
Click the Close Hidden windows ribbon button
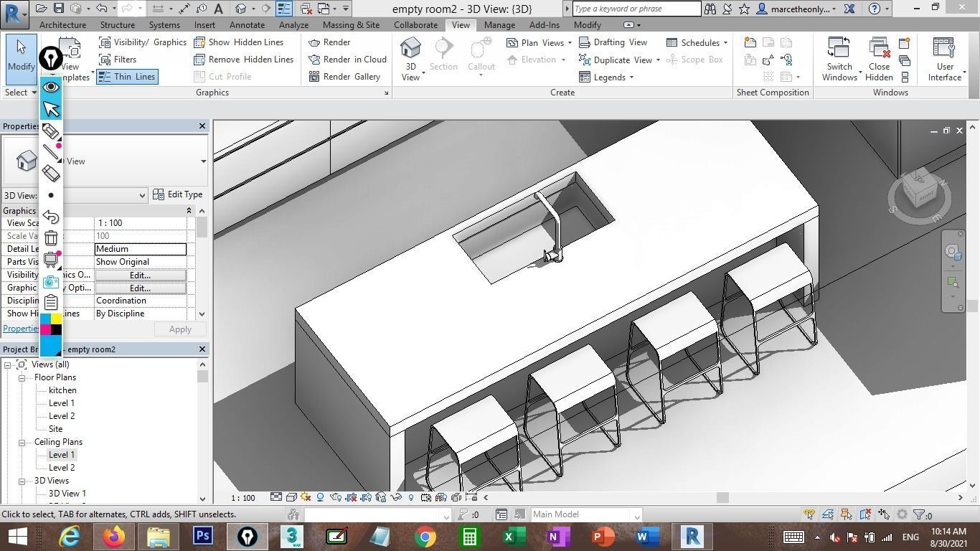[879, 60]
